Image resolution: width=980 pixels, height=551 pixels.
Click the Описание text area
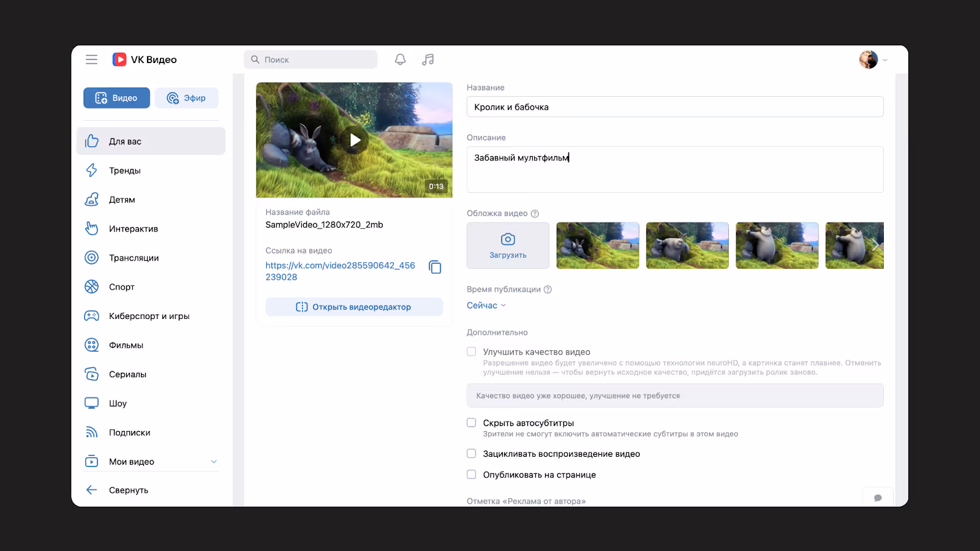click(x=675, y=170)
